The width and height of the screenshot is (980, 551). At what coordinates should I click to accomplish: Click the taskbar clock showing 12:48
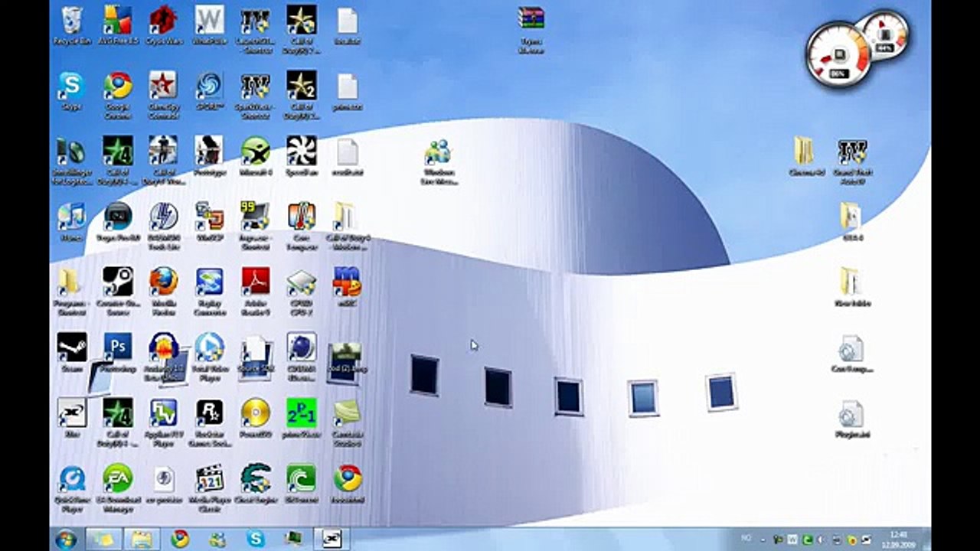tap(899, 539)
